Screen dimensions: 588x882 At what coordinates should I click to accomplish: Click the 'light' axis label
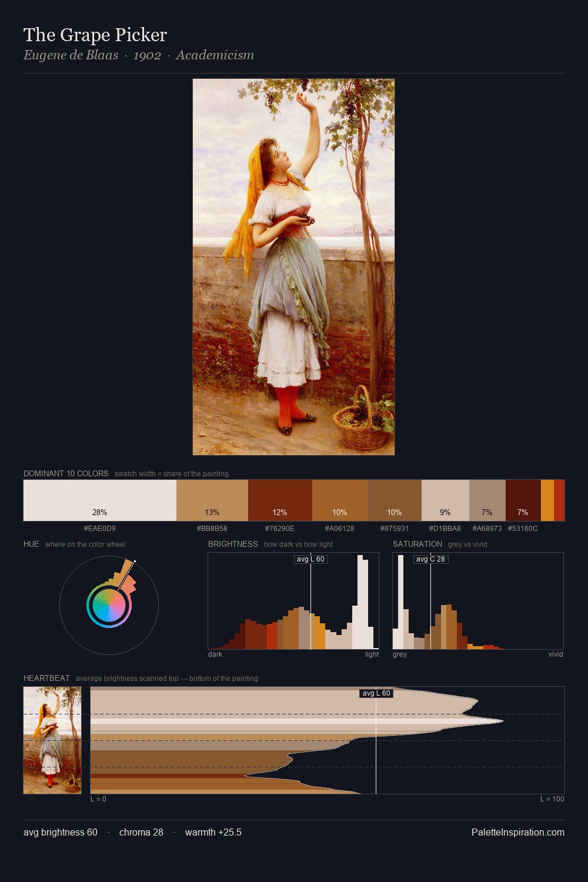click(372, 654)
